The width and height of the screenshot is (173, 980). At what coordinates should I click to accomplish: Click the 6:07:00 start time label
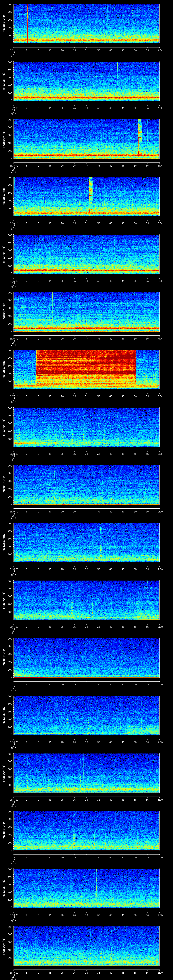tap(14, 396)
